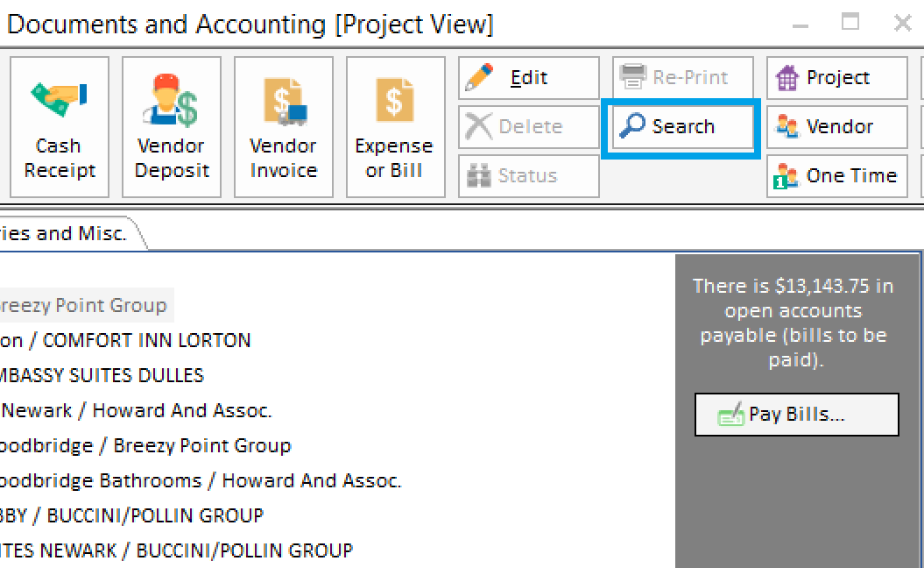Click the Vendor Deposit icon

pyautogui.click(x=171, y=127)
